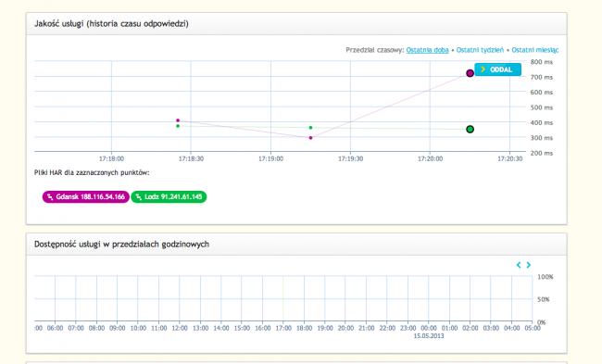Click small green point below first magenta point
This screenshot has height=364, width=602.
(x=178, y=126)
